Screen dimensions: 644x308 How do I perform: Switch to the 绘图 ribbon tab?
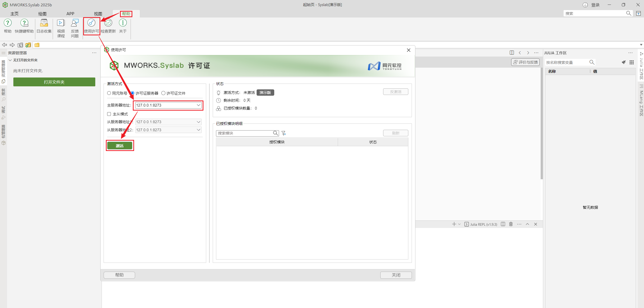[42, 14]
